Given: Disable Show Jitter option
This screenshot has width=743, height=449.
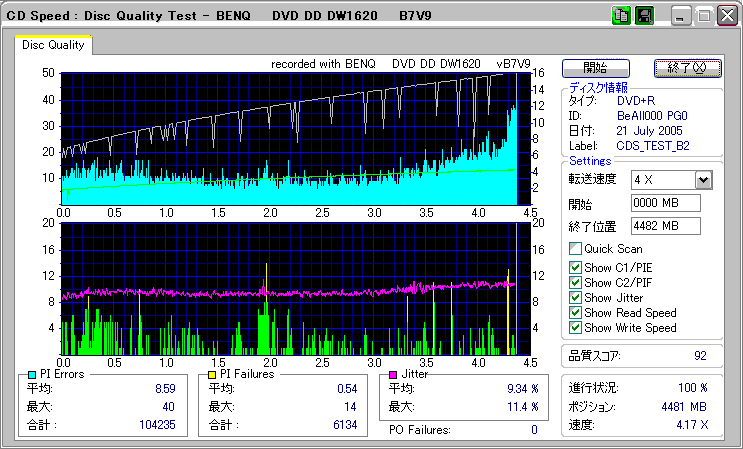Looking at the screenshot, I should tap(575, 297).
